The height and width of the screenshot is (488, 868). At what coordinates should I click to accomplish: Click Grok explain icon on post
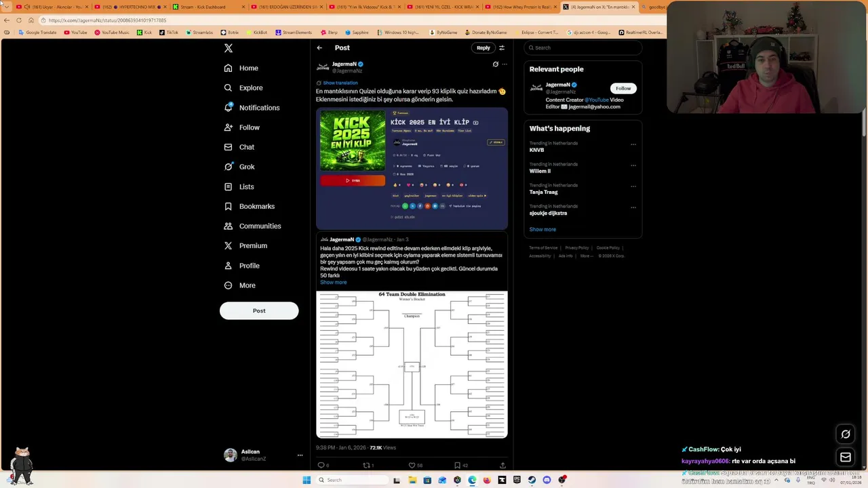click(x=496, y=64)
